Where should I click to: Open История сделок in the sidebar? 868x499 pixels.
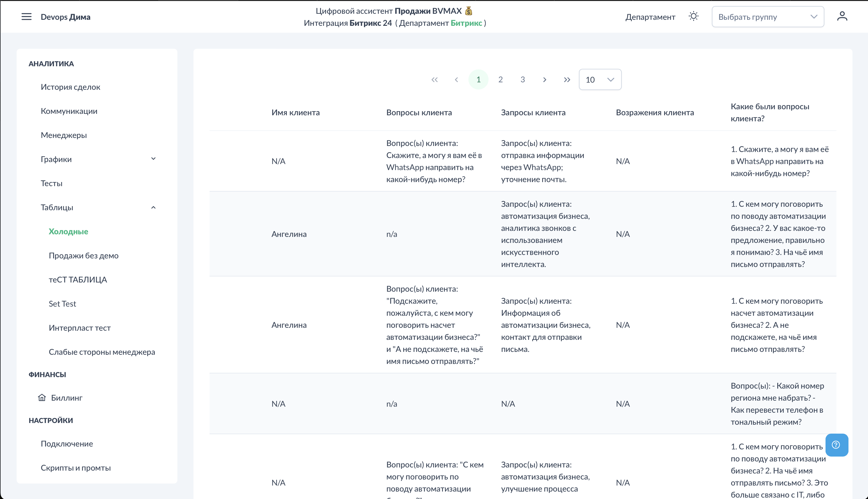click(70, 87)
